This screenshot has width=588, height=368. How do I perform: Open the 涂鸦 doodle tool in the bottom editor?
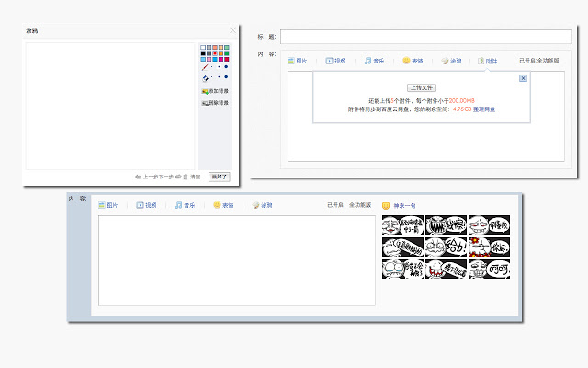pos(262,205)
